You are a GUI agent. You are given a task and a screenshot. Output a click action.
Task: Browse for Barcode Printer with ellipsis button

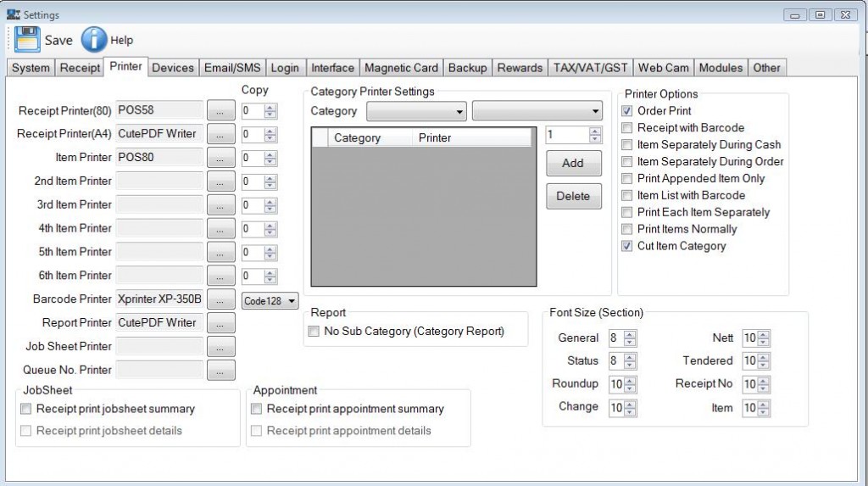click(221, 299)
